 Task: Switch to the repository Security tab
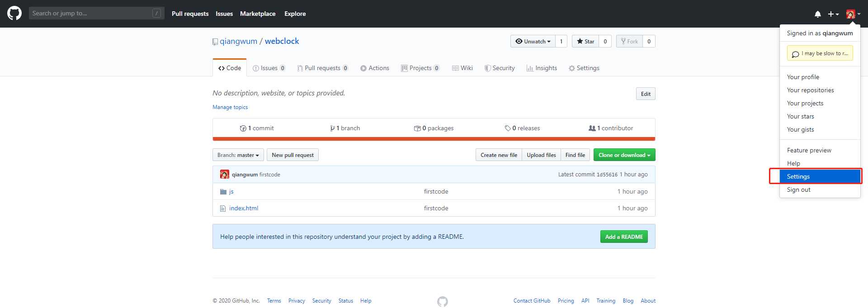[500, 68]
